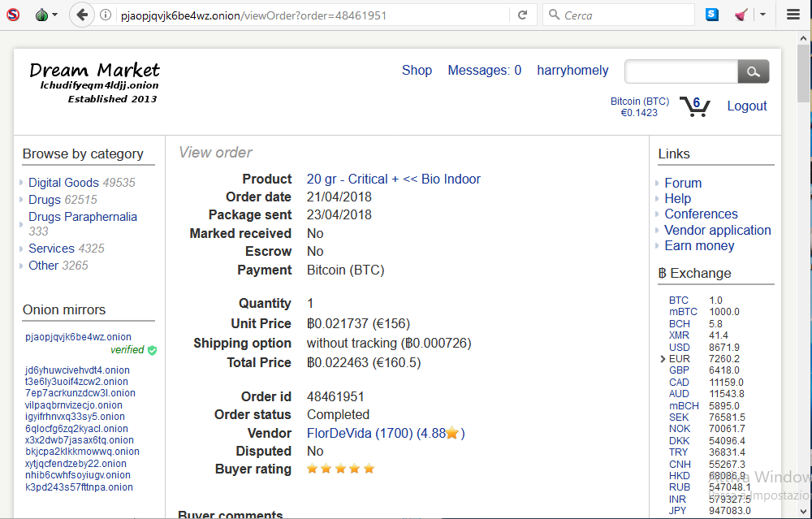Reload the page with the refresh icon
Screen dimensions: 812x519
[x=522, y=15]
